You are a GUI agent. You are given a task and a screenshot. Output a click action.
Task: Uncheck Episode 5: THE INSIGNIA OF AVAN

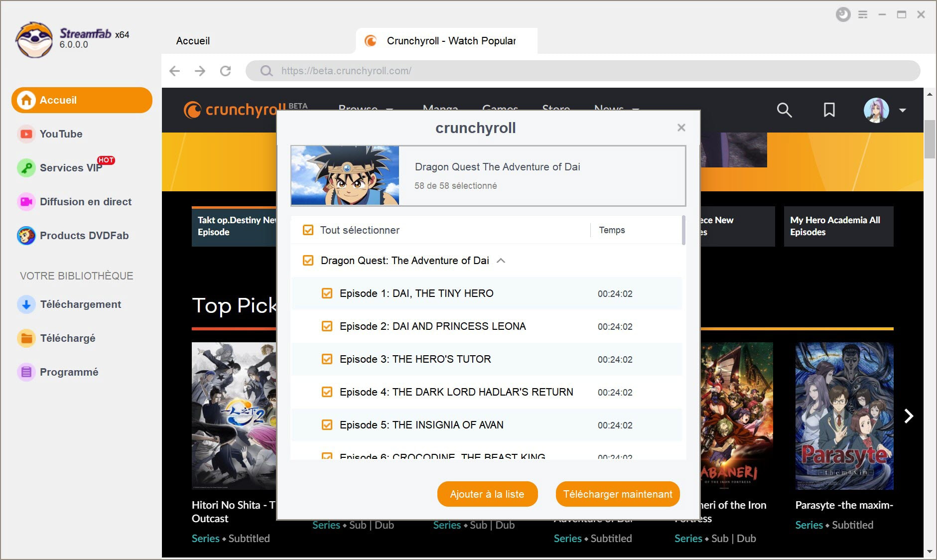(327, 425)
